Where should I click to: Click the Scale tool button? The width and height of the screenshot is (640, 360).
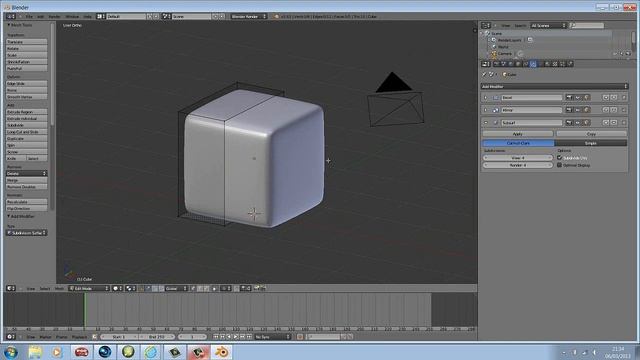click(x=27, y=55)
